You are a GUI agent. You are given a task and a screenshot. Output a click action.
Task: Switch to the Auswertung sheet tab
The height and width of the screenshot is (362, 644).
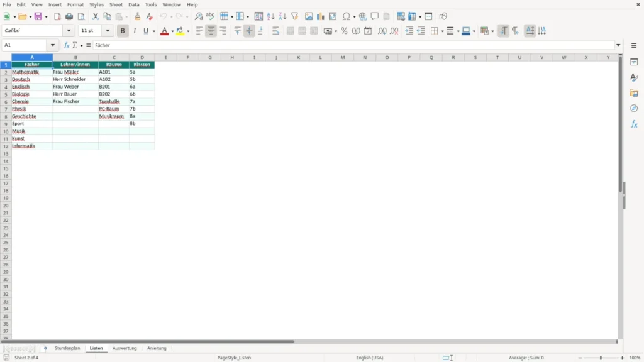125,348
